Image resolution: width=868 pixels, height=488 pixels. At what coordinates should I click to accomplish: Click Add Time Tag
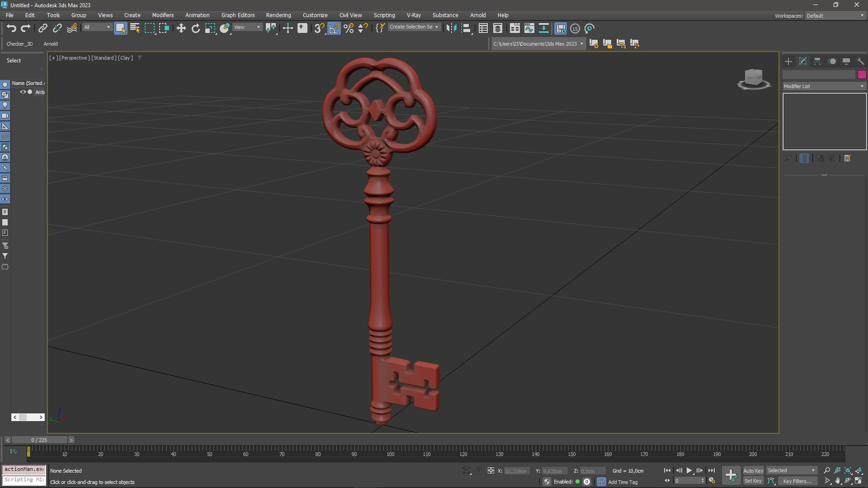[623, 482]
